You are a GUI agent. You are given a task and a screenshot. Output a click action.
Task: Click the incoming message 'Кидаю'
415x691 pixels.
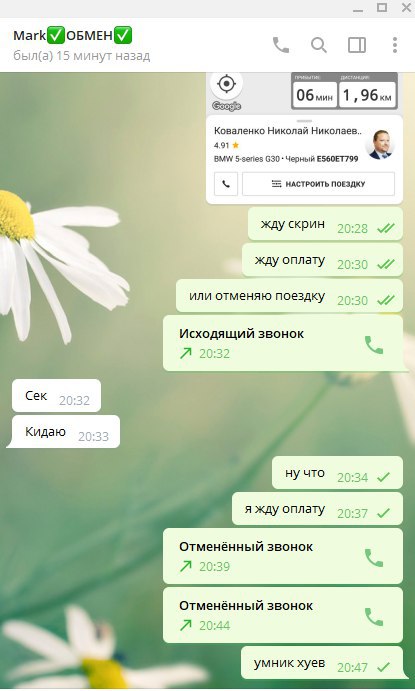pos(63,432)
